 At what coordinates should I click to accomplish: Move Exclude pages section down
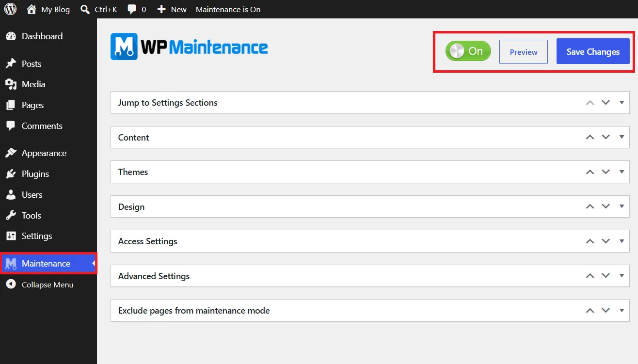click(606, 310)
